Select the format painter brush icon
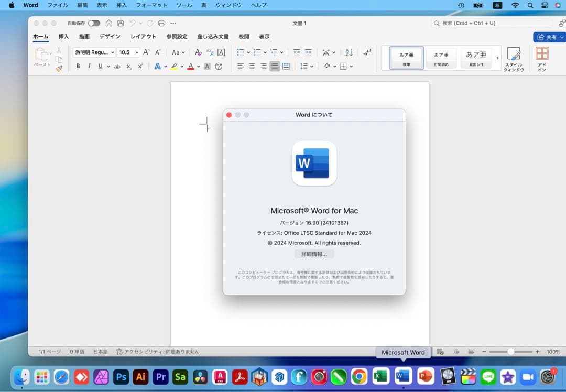This screenshot has height=392, width=566. pyautogui.click(x=59, y=68)
